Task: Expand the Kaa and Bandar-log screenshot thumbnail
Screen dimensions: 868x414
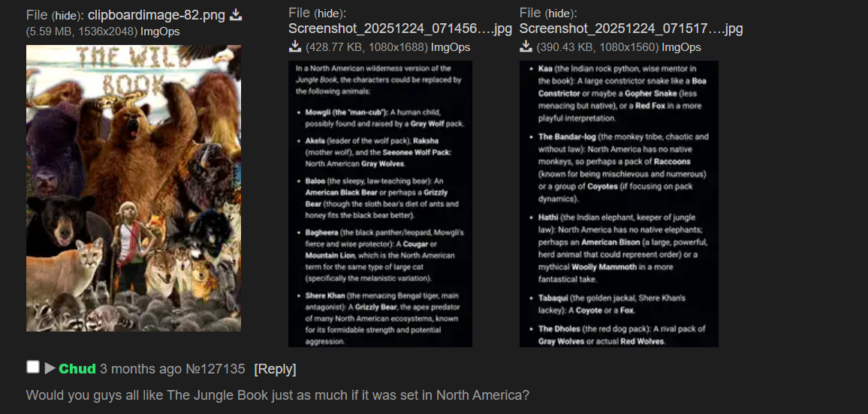Action: coord(619,204)
